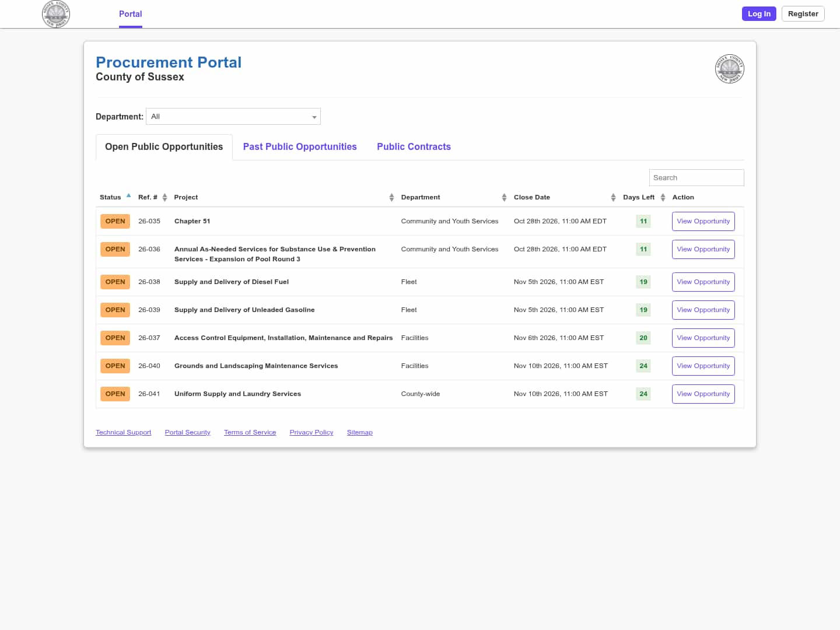Screen dimensions: 840x630
Task: Sort table by Status column arrow
Action: [x=128, y=196]
